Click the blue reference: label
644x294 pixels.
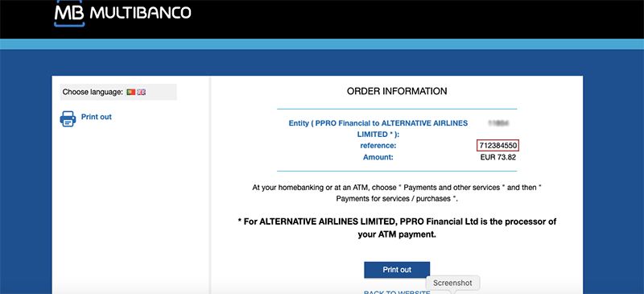(x=378, y=146)
